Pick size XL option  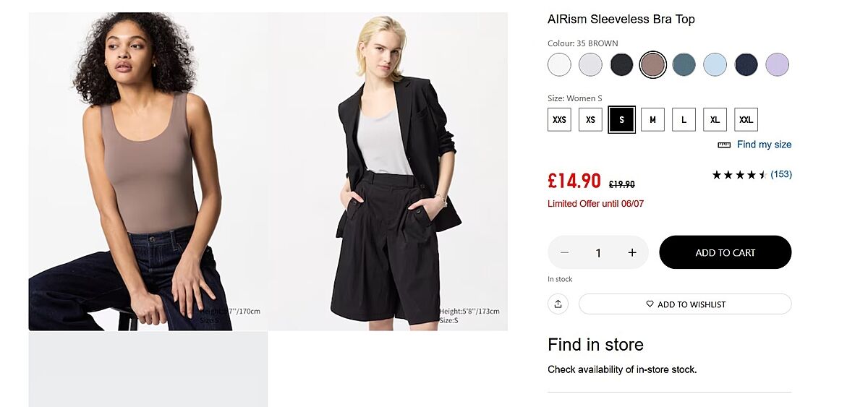715,119
